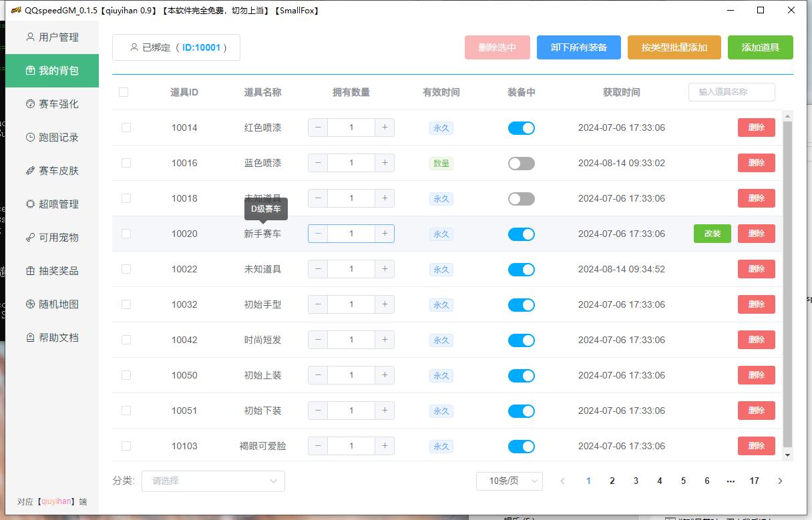Click the plus icon for item 10014
This screenshot has height=520, width=812.
[x=385, y=127]
